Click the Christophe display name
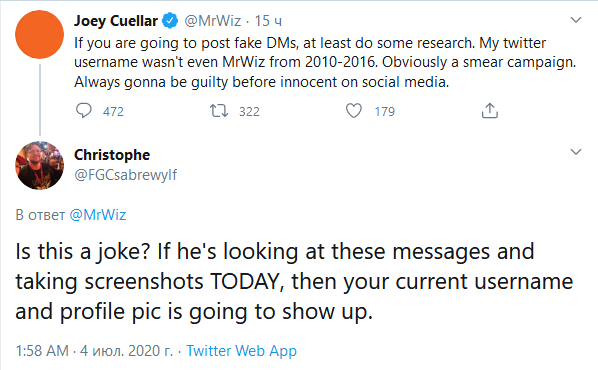This screenshot has height=370, width=598. [112, 155]
